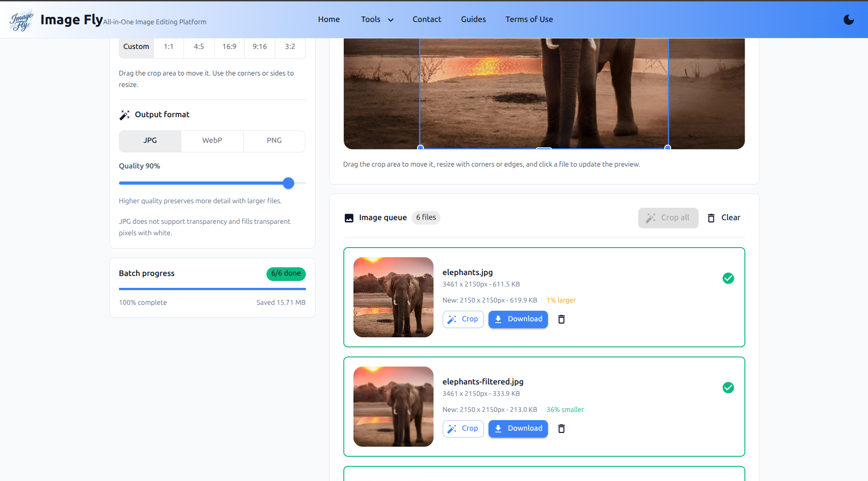The height and width of the screenshot is (481, 868).
Task: Adjust the Quality slider
Action: [x=288, y=183]
